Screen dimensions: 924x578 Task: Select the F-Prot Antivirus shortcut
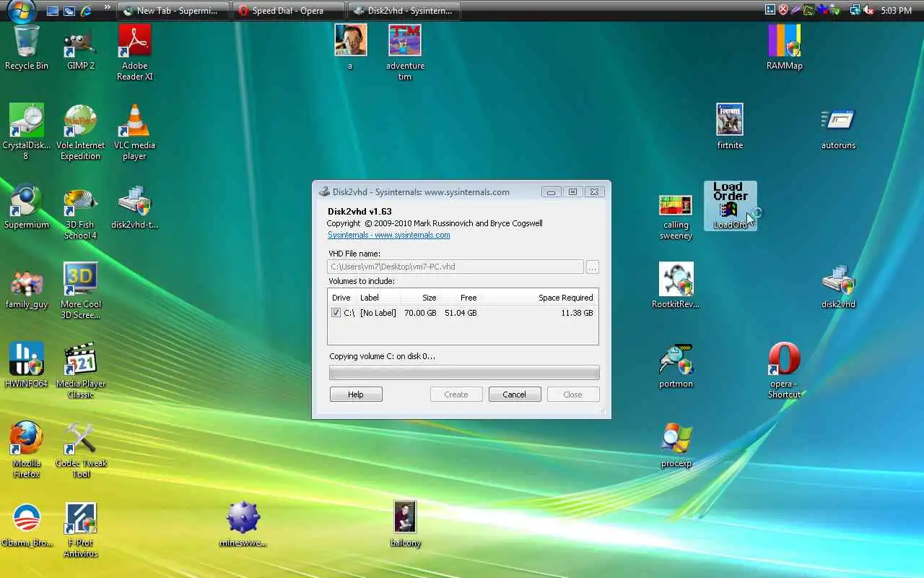click(x=81, y=529)
